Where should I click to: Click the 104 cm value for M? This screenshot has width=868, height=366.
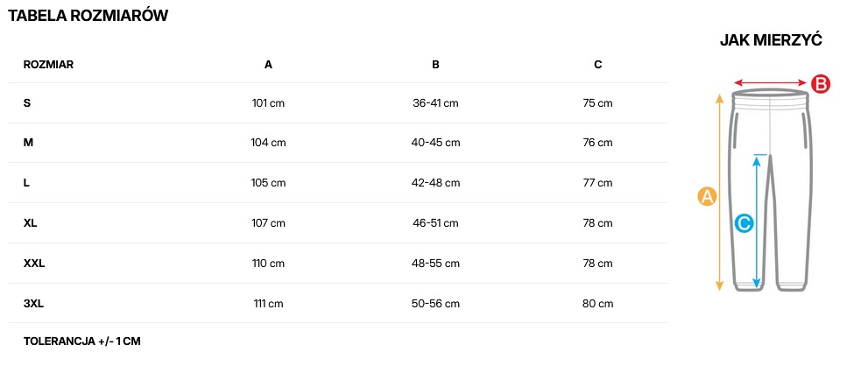[268, 143]
